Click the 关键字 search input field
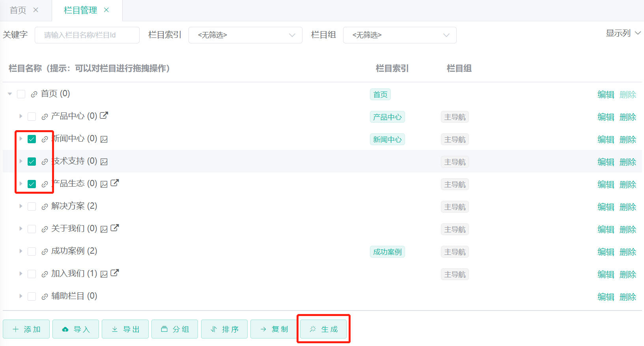The image size is (644, 346). (x=87, y=35)
